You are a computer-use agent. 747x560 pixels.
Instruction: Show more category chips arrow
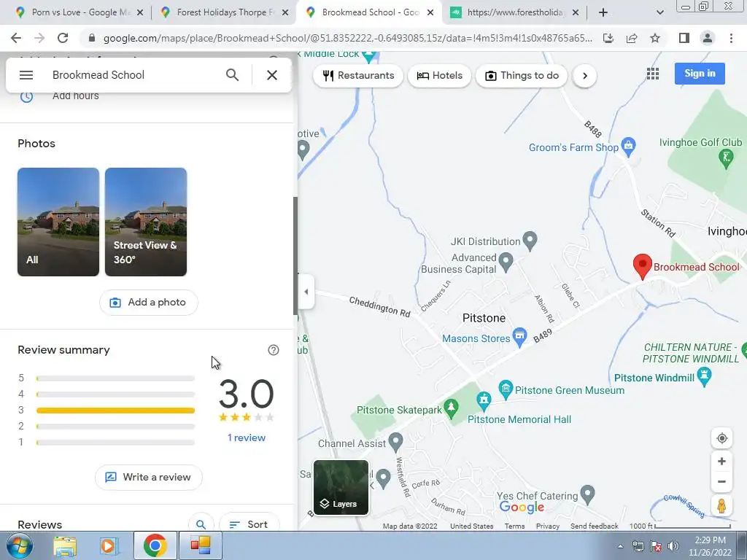point(585,76)
